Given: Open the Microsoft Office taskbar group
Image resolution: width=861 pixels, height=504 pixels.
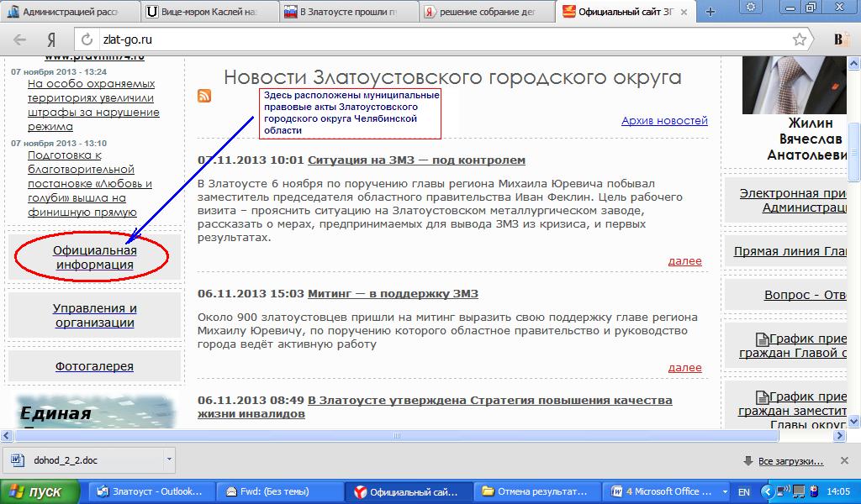Looking at the screenshot, I should click(664, 491).
